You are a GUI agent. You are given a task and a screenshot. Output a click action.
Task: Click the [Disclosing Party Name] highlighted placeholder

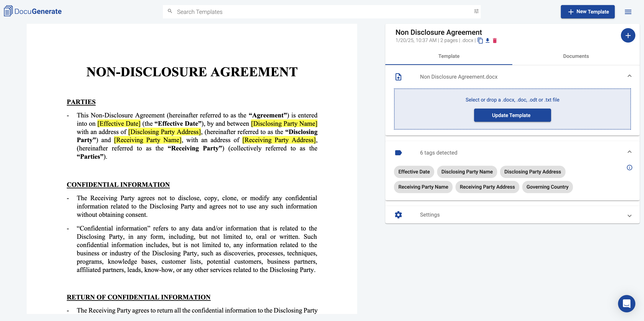[284, 124]
